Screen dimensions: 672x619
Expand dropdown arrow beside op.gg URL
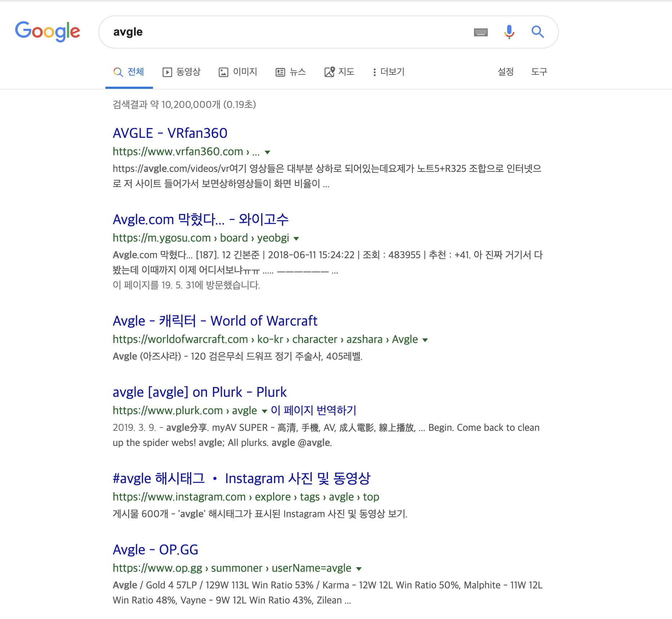[x=359, y=569]
